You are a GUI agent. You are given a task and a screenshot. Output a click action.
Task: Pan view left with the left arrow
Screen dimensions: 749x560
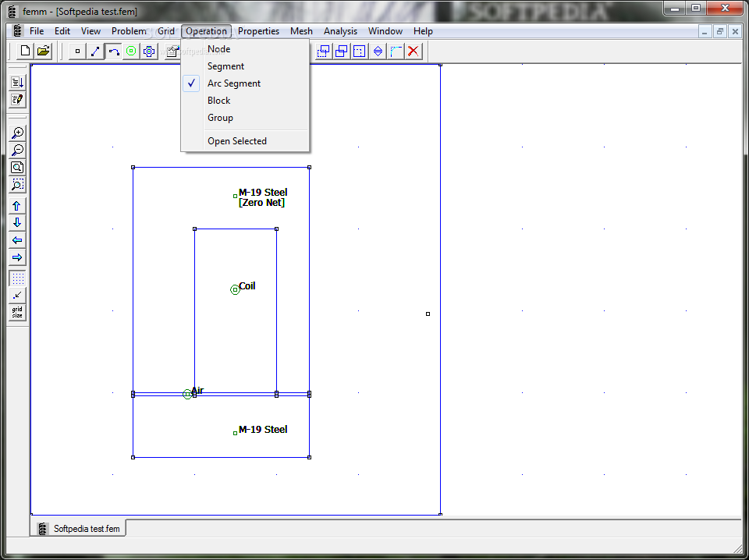tap(17, 240)
